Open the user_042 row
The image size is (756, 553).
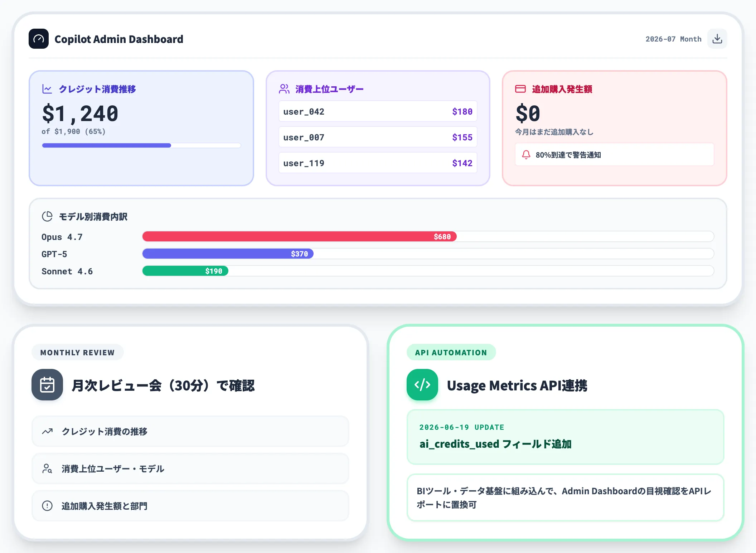378,111
